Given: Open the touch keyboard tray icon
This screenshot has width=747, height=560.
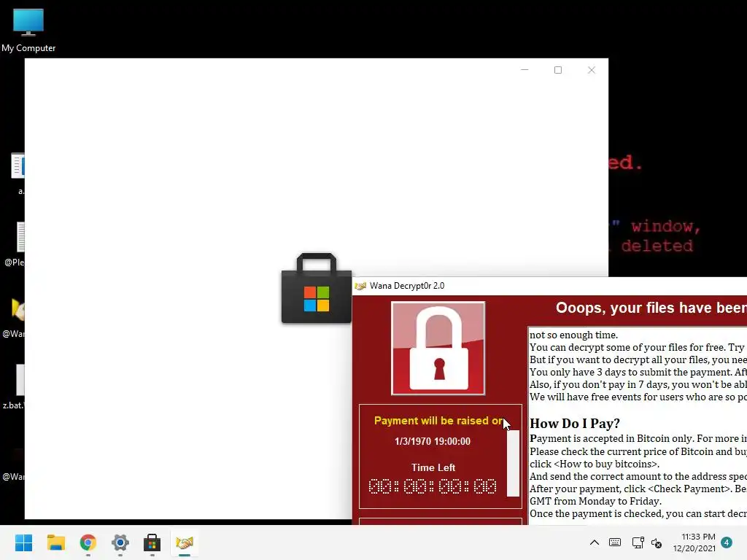Looking at the screenshot, I should pyautogui.click(x=615, y=542).
